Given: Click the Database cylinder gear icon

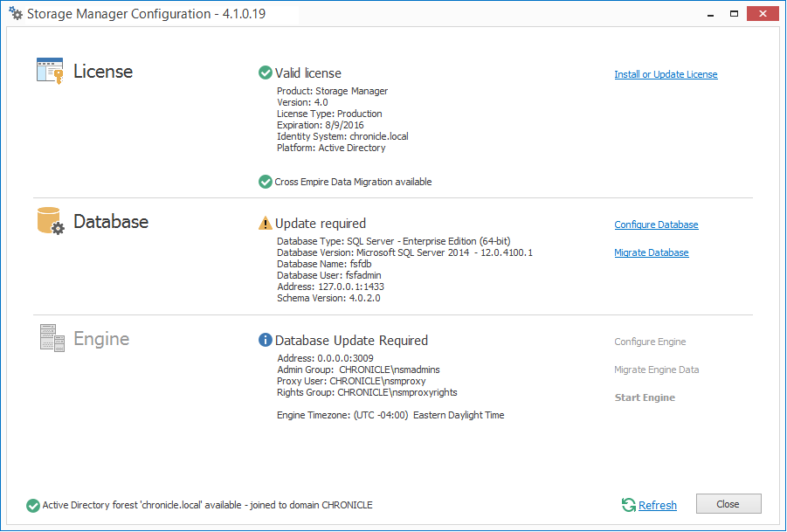Looking at the screenshot, I should pos(51,221).
